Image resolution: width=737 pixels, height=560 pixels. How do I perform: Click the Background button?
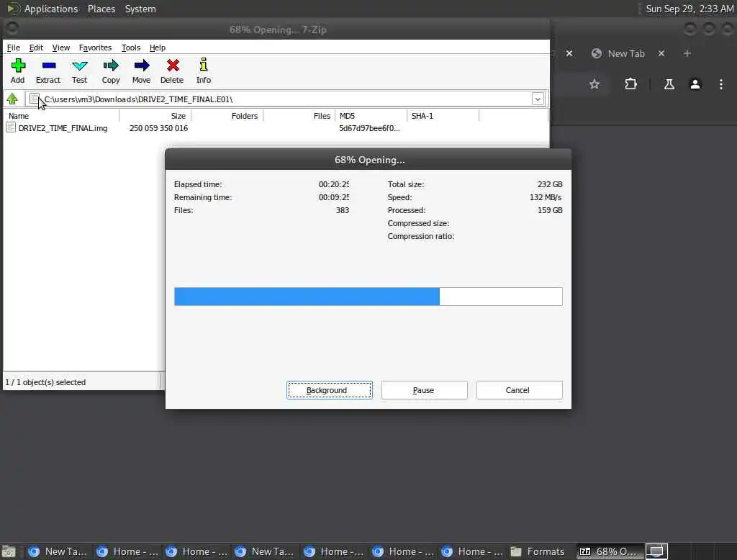click(x=330, y=390)
